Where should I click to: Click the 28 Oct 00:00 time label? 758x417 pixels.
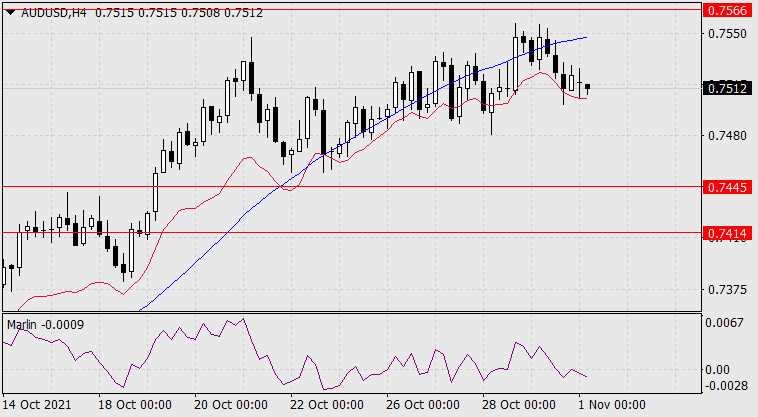coord(519,404)
